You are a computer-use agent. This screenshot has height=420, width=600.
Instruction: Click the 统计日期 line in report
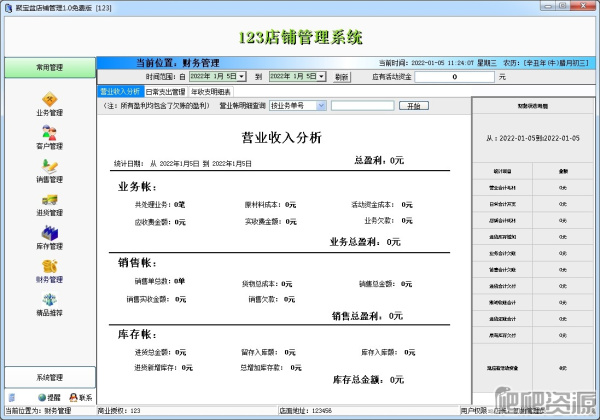click(x=183, y=164)
